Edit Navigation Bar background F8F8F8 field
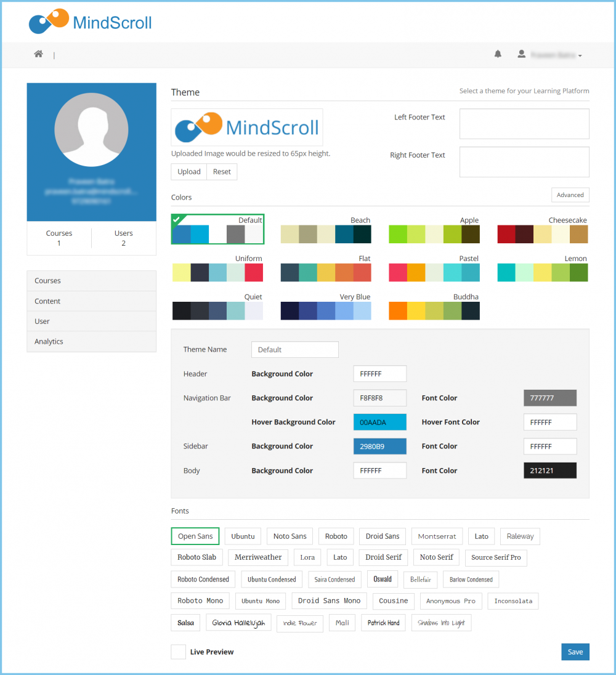The image size is (616, 675). click(x=379, y=398)
